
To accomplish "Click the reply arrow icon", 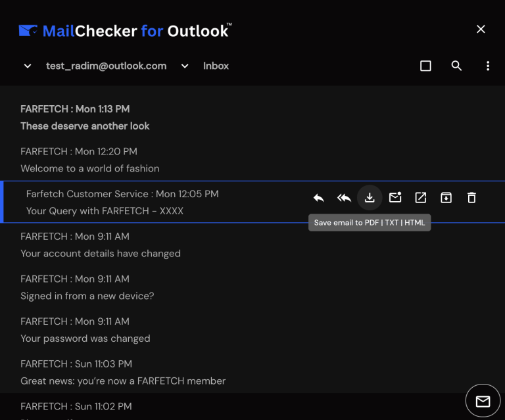I will 318,198.
